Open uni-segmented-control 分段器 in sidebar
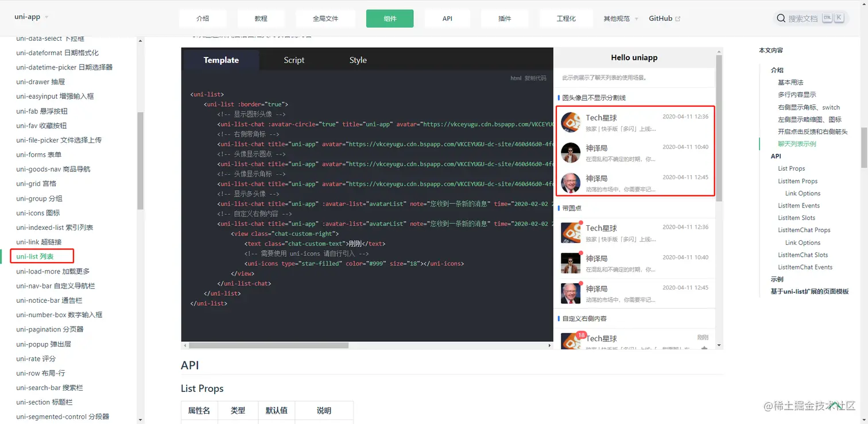 (63, 417)
